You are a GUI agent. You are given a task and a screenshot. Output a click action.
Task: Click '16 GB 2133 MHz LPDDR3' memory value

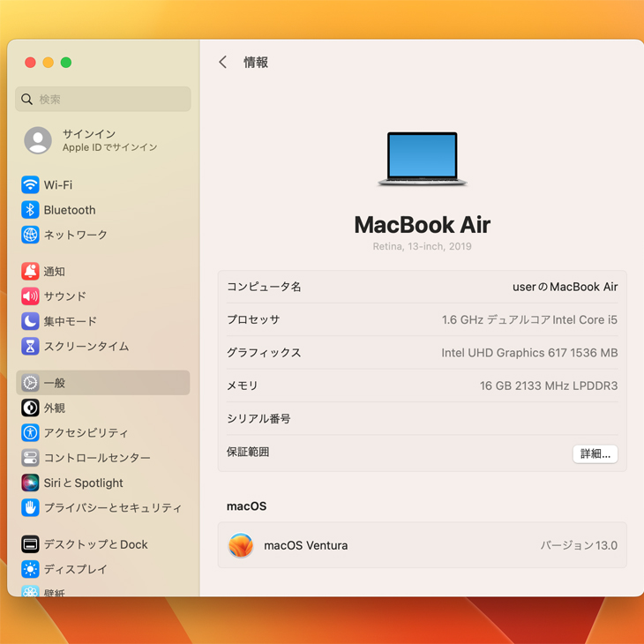(549, 386)
